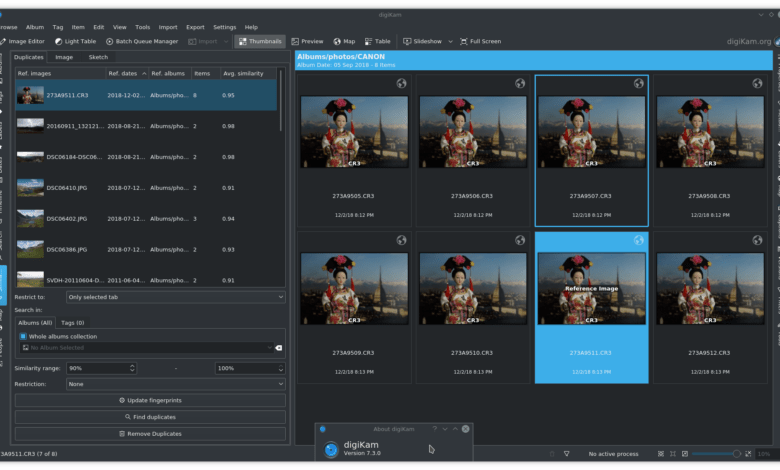
Task: Launch the Batch Queue Manager
Action: coord(142,41)
